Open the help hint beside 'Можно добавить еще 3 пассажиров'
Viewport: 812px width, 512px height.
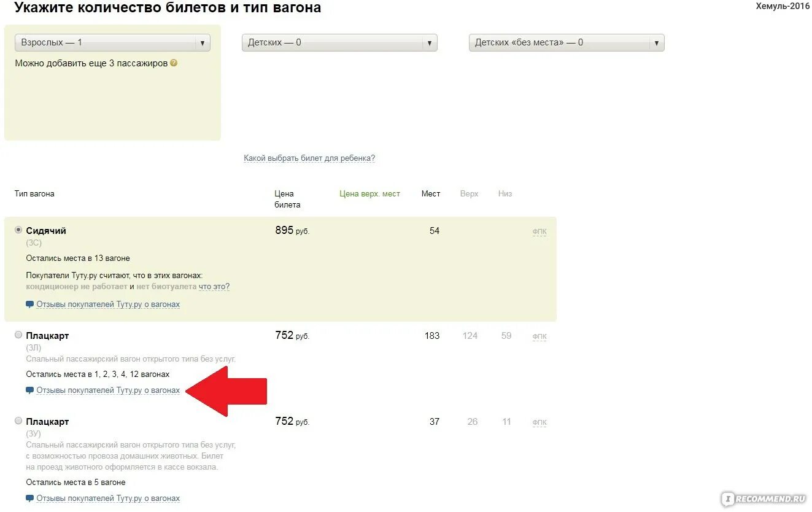tap(174, 63)
